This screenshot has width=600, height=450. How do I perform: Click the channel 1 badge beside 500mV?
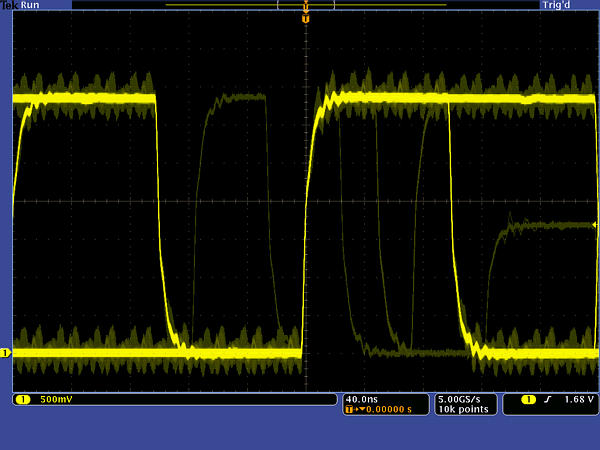coord(24,400)
